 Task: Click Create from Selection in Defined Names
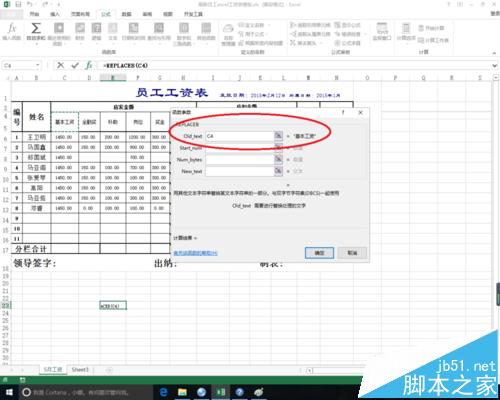[x=261, y=43]
